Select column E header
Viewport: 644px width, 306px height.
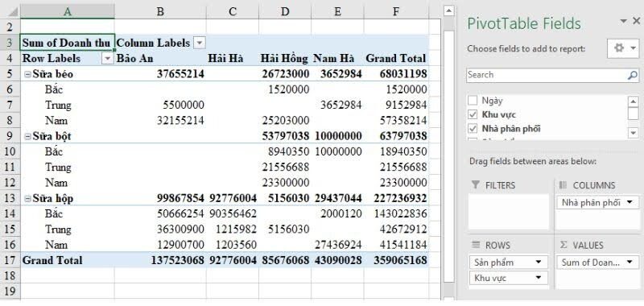coord(337,12)
